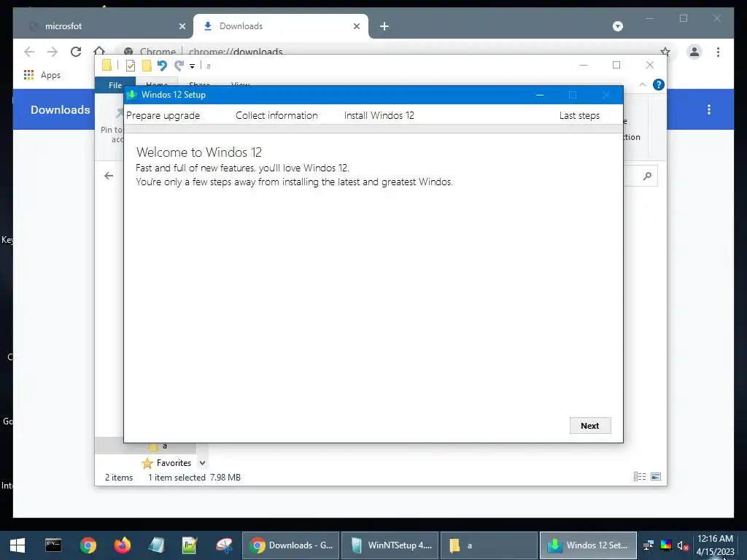747x560 pixels.
Task: Open Explorer Help question mark icon
Action: coord(659,85)
